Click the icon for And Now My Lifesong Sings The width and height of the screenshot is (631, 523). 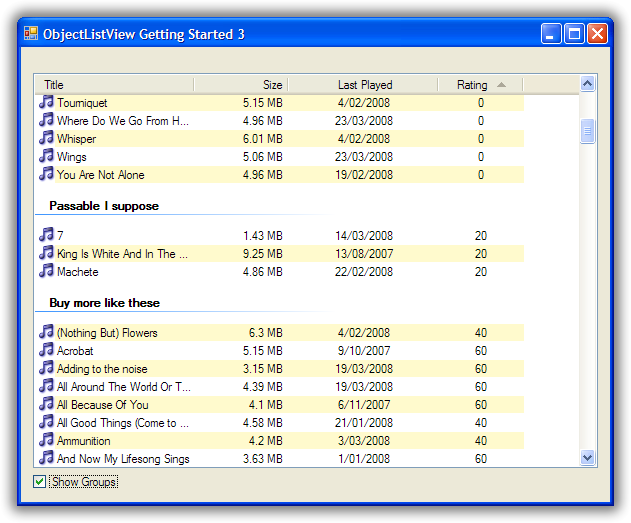46,458
